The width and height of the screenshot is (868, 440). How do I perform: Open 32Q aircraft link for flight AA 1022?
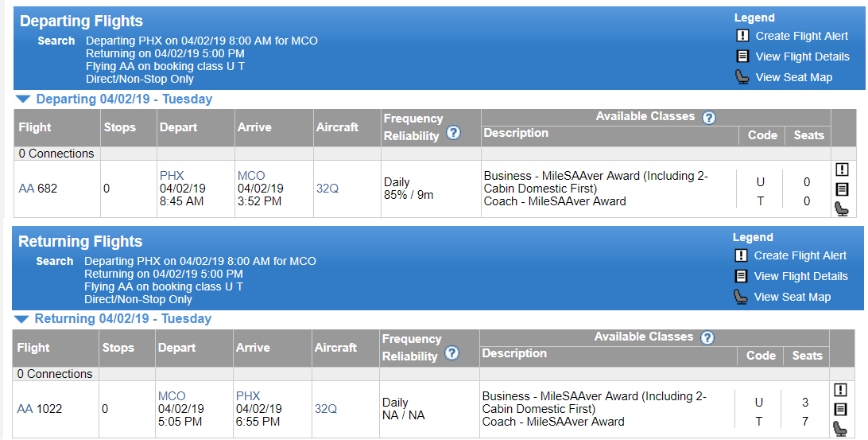[326, 409]
